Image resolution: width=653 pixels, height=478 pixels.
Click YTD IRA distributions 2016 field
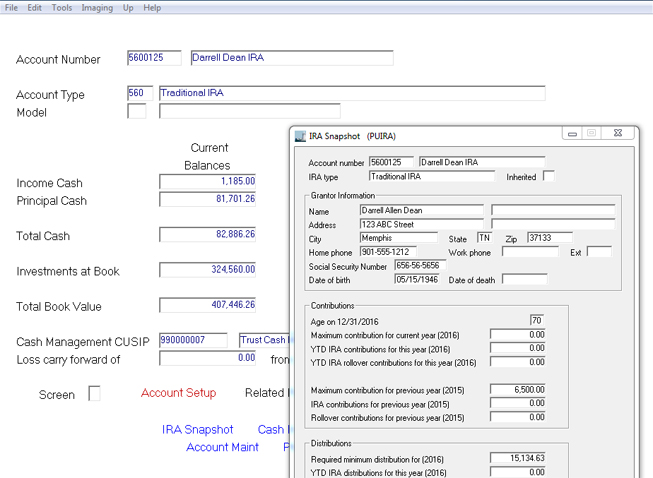pos(518,472)
